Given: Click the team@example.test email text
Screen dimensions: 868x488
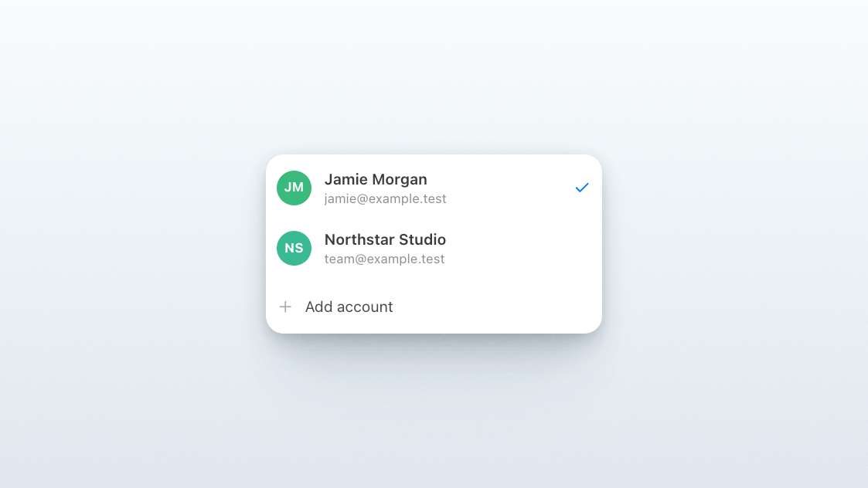Looking at the screenshot, I should (x=384, y=259).
